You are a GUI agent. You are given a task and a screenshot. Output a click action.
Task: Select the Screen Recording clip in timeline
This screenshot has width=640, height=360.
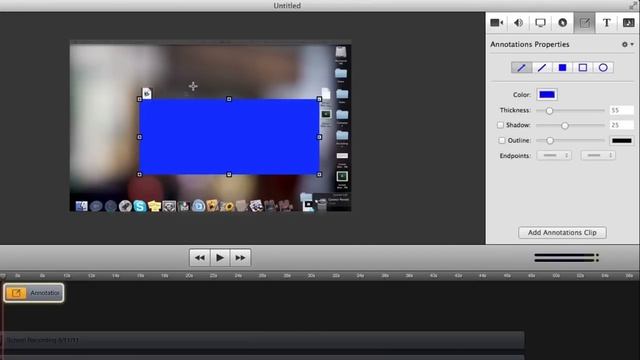pos(263,340)
